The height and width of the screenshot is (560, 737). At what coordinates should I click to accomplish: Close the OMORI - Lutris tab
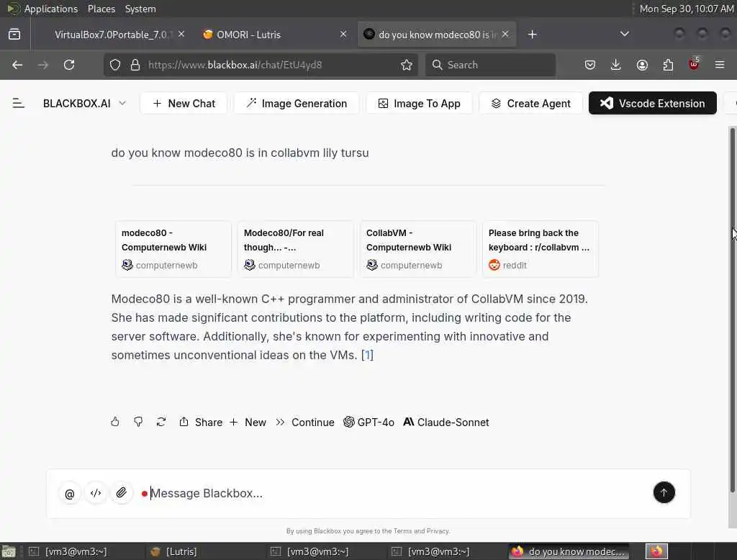point(343,34)
